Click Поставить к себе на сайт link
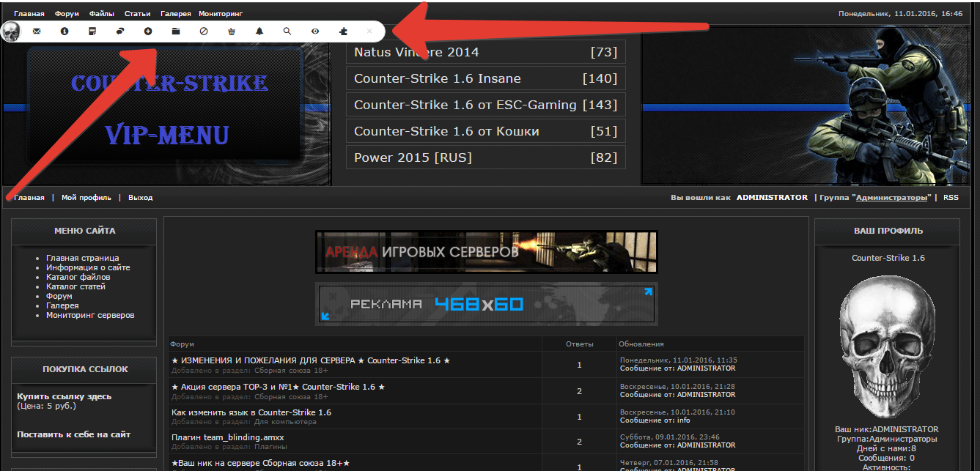Viewport: 980px width, 471px height. point(74,434)
